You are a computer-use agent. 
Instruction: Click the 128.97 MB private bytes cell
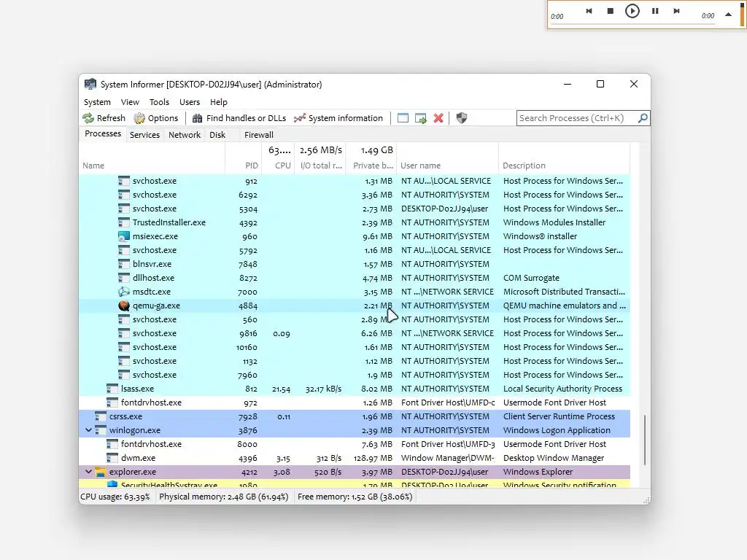(x=373, y=458)
